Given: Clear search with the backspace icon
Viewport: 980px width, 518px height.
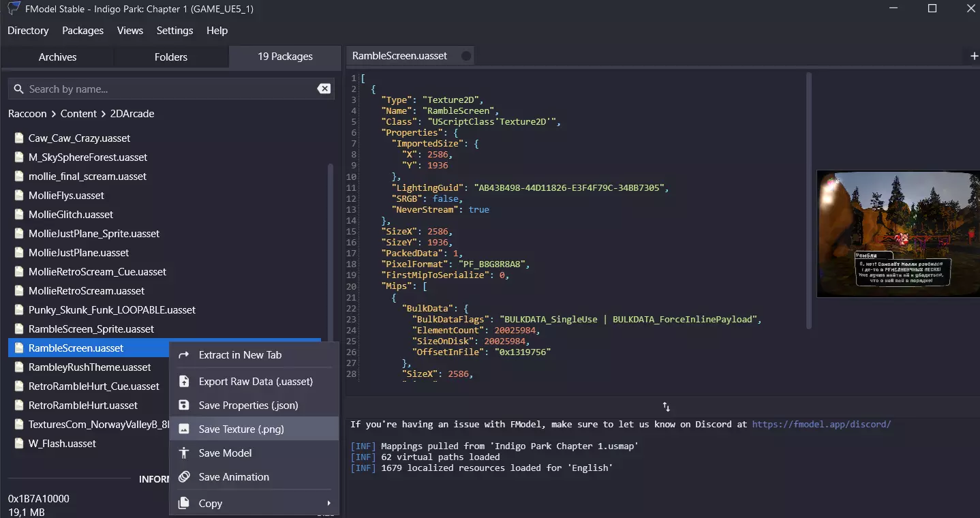Looking at the screenshot, I should click(x=324, y=89).
